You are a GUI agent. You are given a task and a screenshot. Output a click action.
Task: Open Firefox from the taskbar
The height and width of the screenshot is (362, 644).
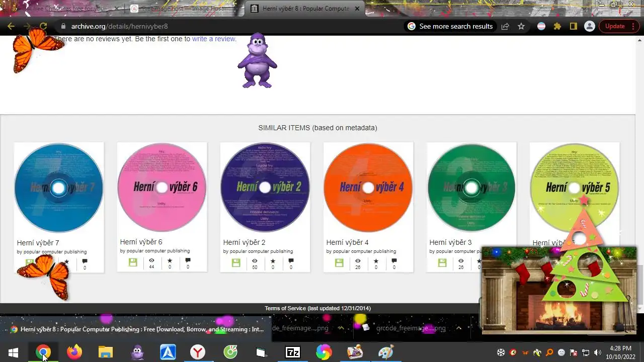click(74, 352)
